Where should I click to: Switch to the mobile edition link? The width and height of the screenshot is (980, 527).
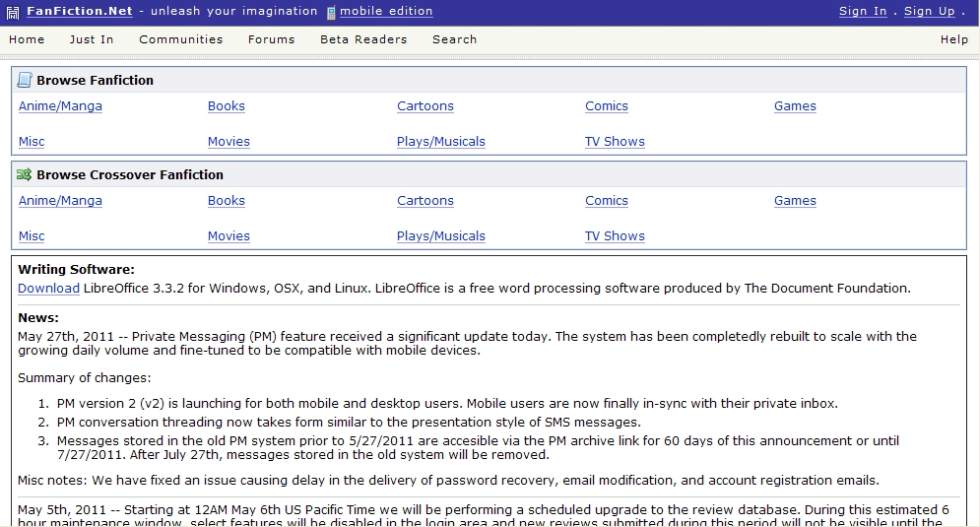pos(386,11)
